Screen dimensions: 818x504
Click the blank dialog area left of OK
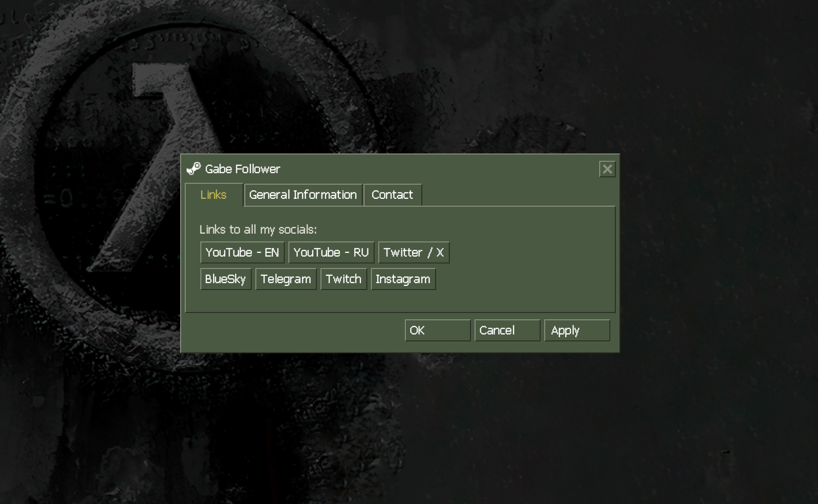pyautogui.click(x=293, y=331)
